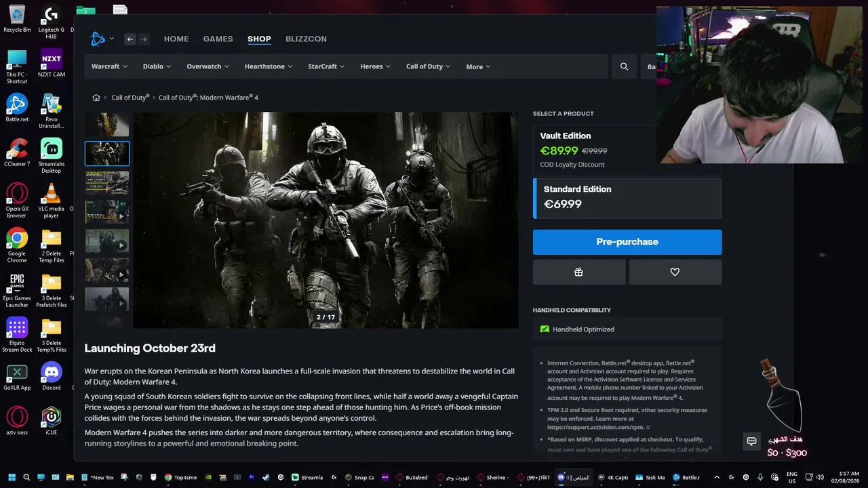Expand the Heroes dropdown menu
Image resolution: width=868 pixels, height=488 pixels.
[376, 66]
